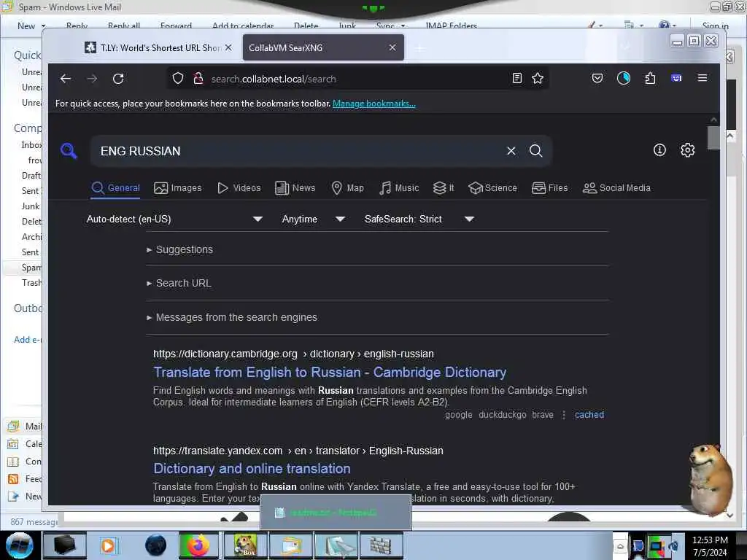
Task: Select the General search category
Action: coord(116,187)
